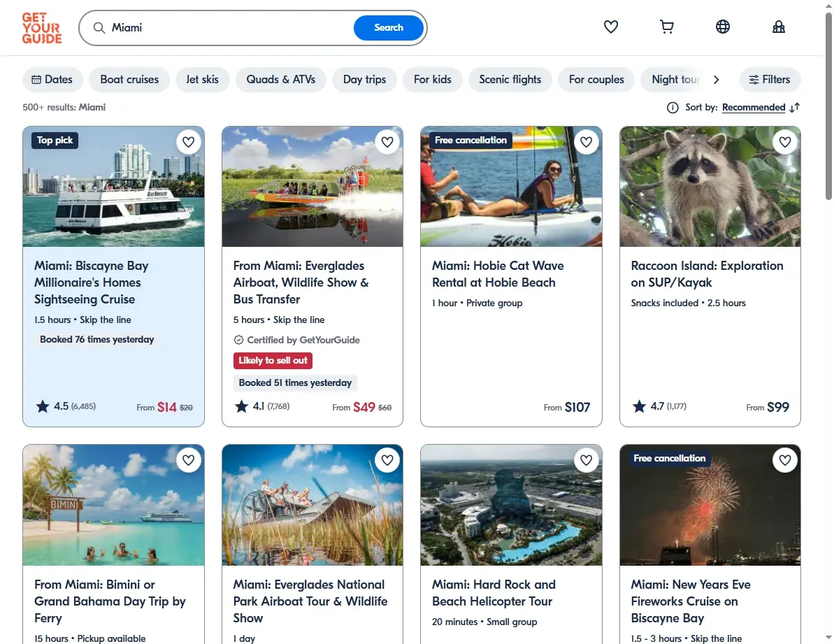Click the sort order arrows icon
Viewport: 834px width, 644px height.
pos(795,108)
